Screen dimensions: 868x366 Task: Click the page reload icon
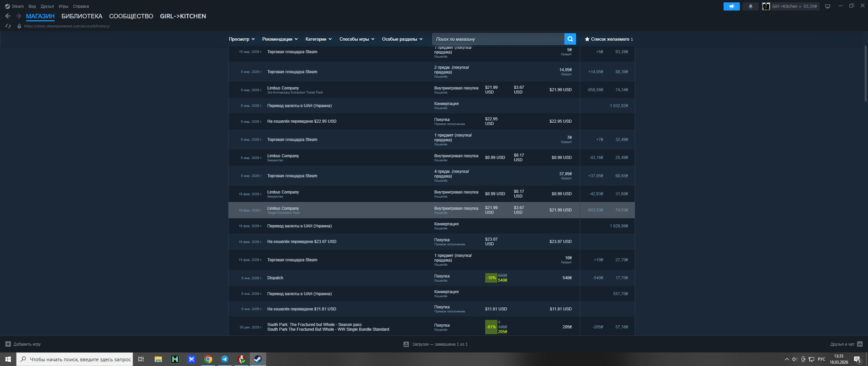pos(8,26)
